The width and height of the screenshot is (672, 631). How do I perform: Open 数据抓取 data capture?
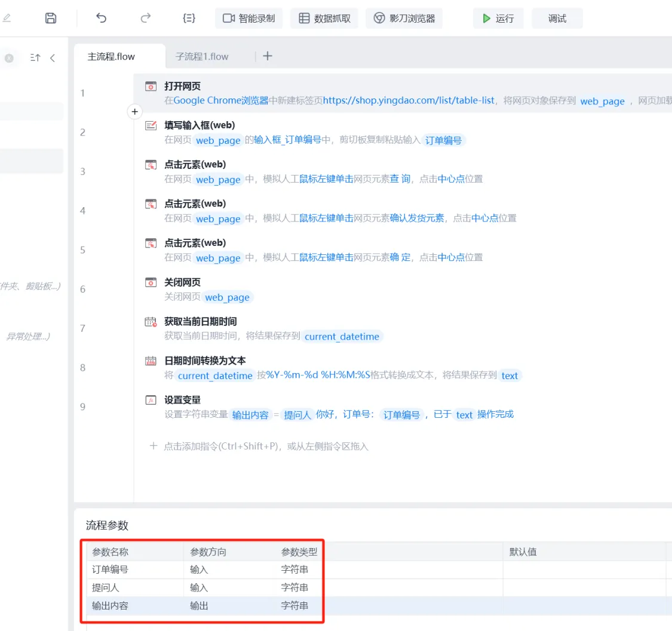(x=324, y=18)
